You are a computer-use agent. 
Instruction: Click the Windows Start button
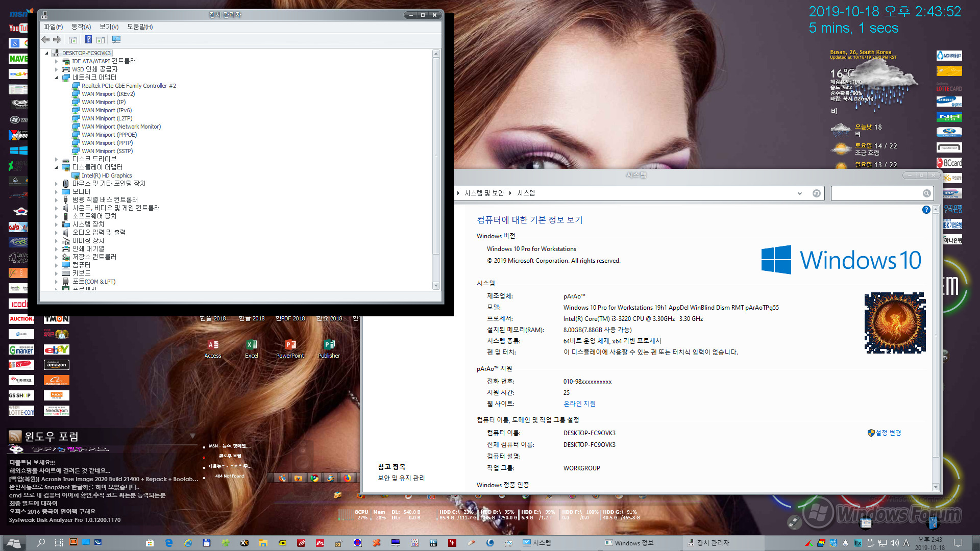click(x=14, y=543)
